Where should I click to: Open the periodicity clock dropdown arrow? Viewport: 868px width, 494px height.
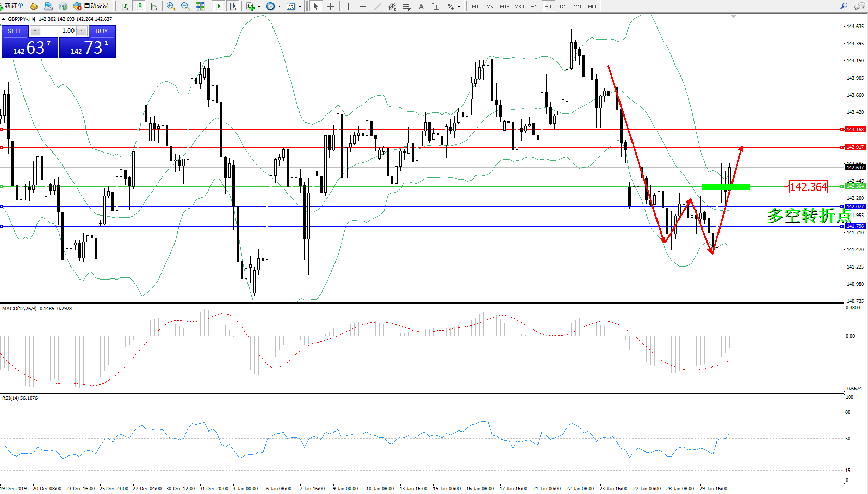pos(280,7)
